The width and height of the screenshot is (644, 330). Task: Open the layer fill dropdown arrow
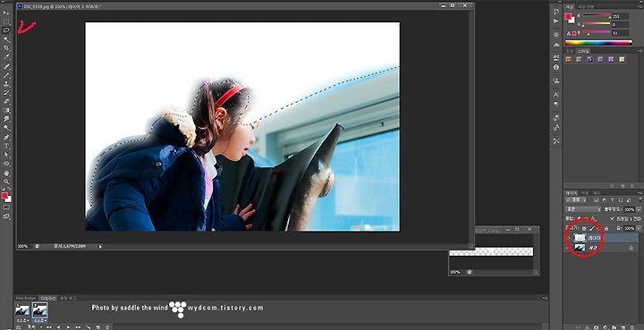(x=639, y=228)
